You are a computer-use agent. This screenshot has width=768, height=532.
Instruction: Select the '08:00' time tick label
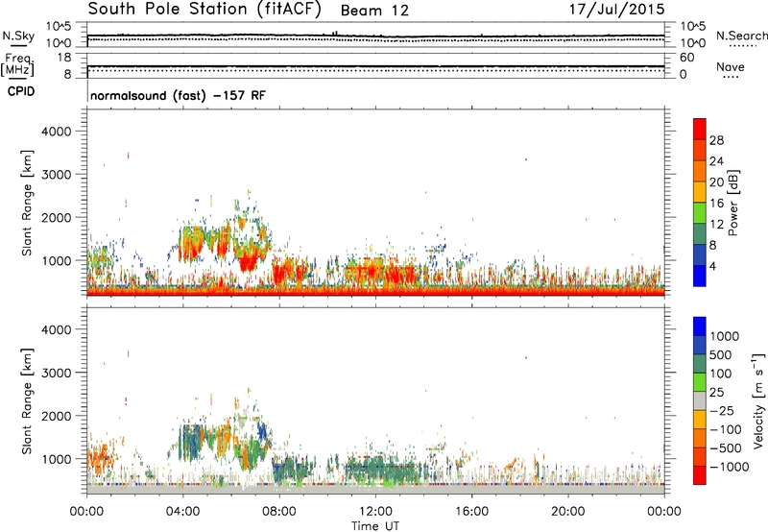[279, 512]
